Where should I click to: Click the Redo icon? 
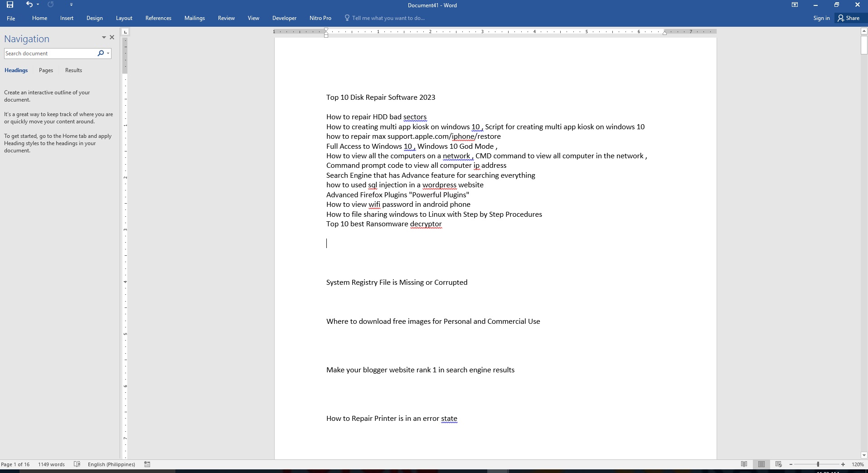click(50, 5)
